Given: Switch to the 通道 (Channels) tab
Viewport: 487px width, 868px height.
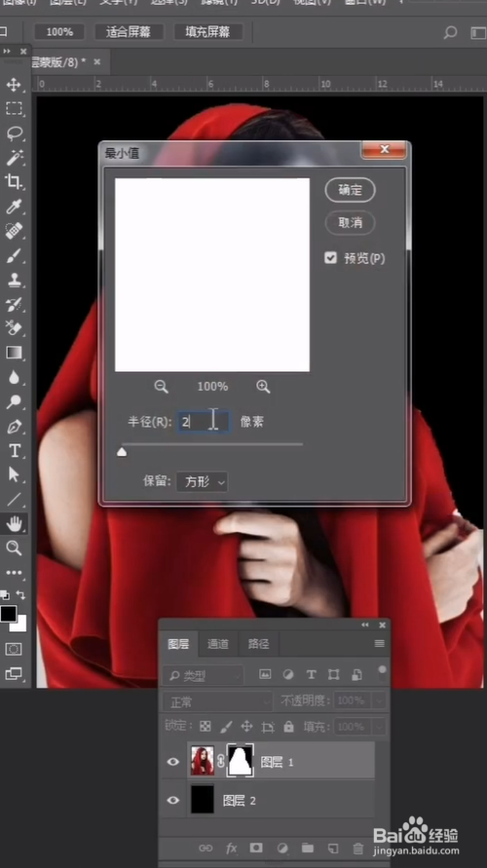Looking at the screenshot, I should point(217,644).
